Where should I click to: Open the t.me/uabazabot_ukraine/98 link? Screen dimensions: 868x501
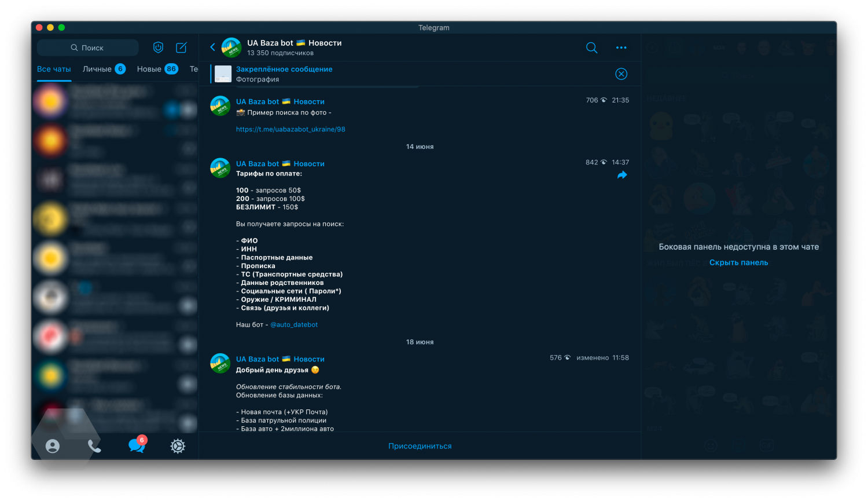click(x=290, y=129)
